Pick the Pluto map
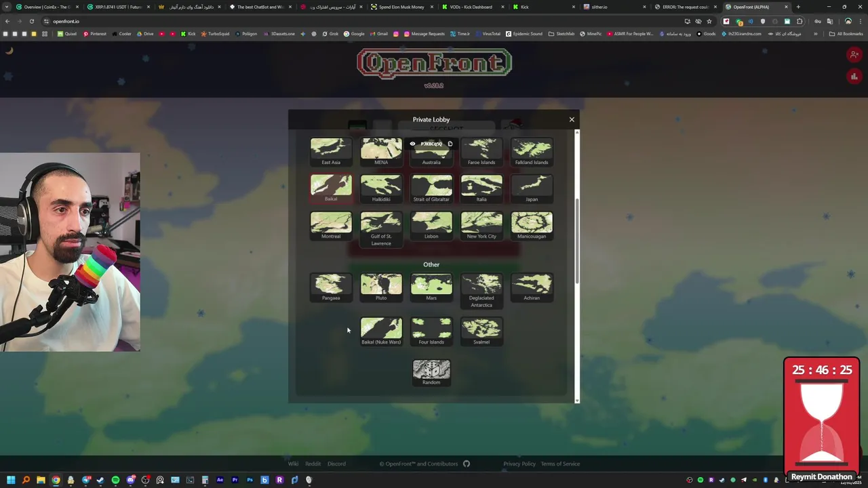 [x=381, y=287]
